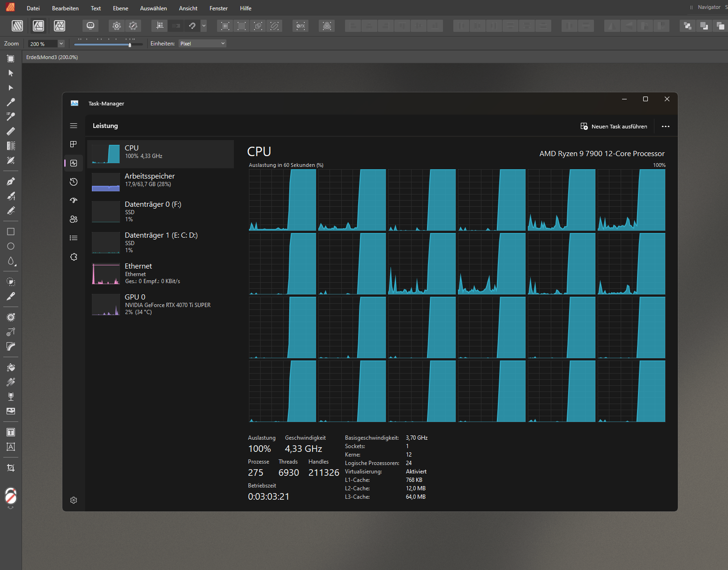Open the Ansicht menu

tap(188, 8)
